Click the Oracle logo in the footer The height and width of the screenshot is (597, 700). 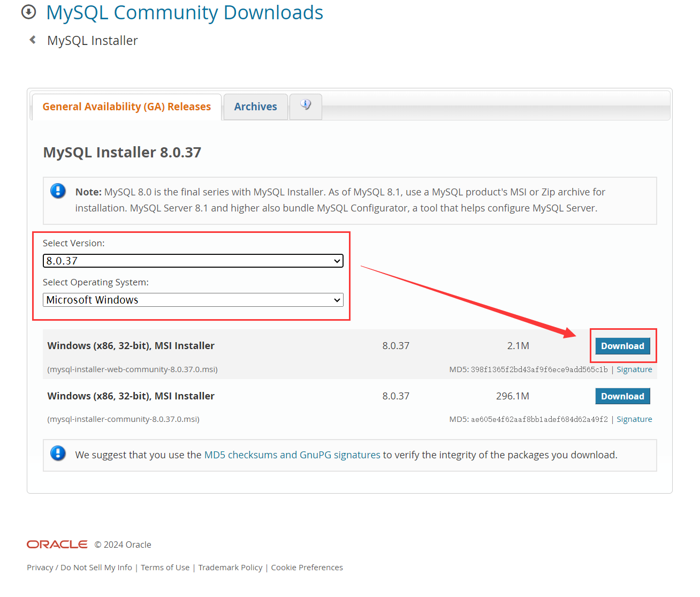(x=57, y=544)
